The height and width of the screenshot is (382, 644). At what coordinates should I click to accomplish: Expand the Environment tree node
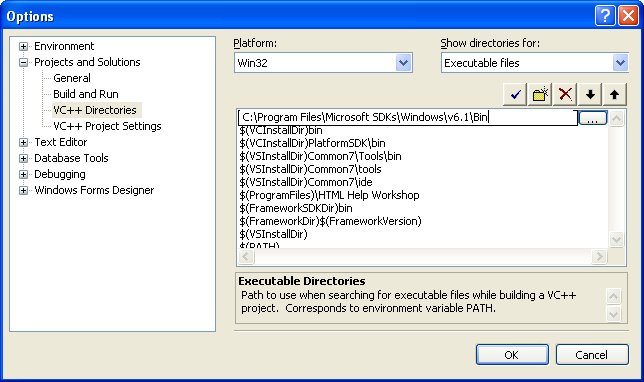pyautogui.click(x=23, y=46)
